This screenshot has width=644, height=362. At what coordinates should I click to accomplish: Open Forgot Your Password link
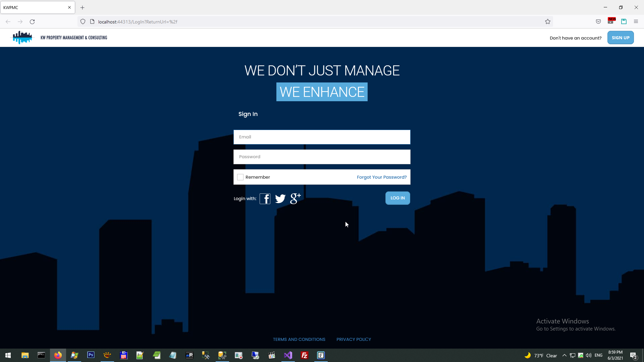coord(382,177)
